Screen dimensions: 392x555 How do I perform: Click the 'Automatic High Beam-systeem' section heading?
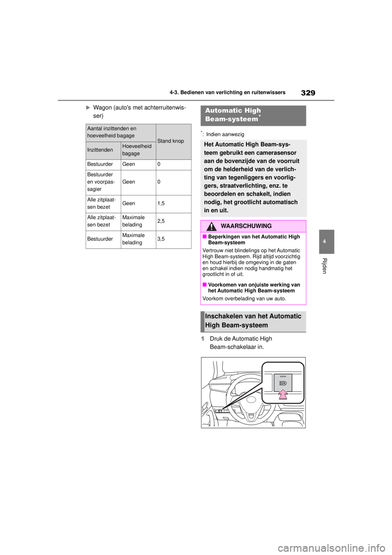[x=253, y=115]
